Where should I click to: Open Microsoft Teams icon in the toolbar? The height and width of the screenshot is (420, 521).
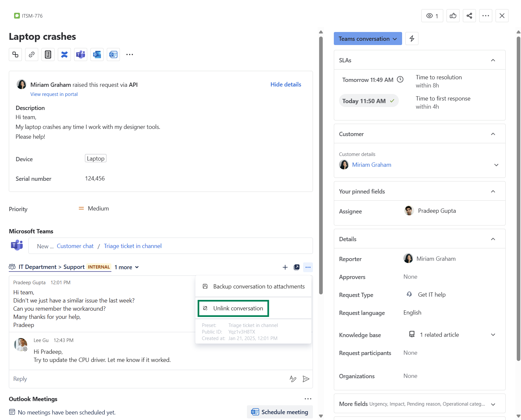coord(81,54)
